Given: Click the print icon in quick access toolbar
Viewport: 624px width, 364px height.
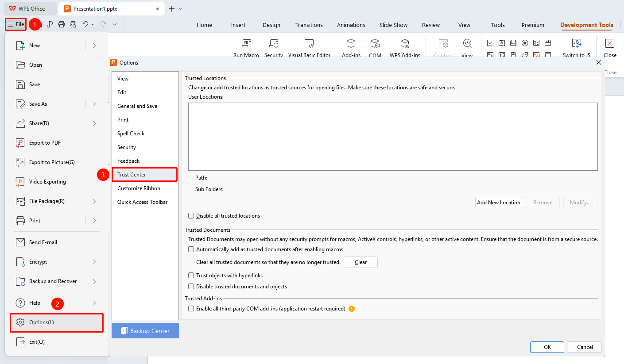Looking at the screenshot, I should point(62,25).
